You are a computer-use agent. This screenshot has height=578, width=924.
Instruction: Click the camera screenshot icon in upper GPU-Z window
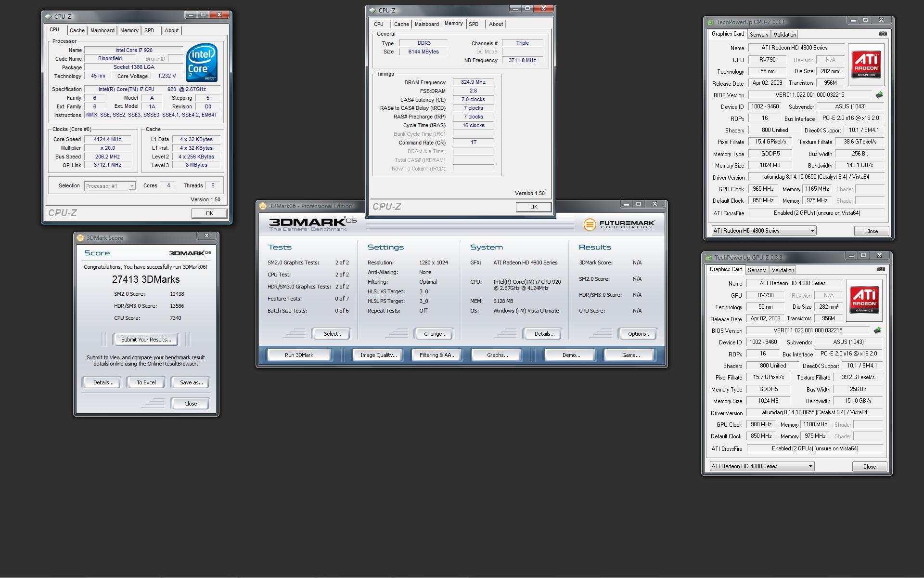(883, 34)
